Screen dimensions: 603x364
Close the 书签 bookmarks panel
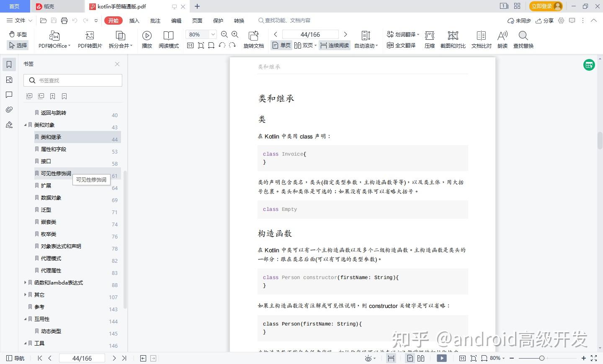pyautogui.click(x=117, y=64)
